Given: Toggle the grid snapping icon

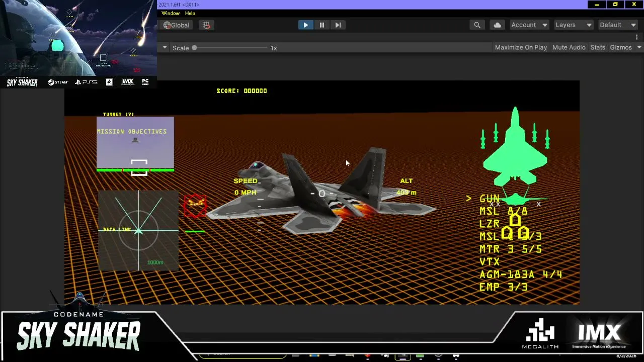Looking at the screenshot, I should pyautogui.click(x=206, y=25).
